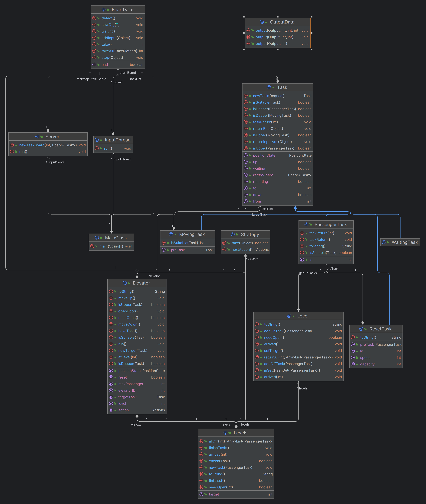Select the Elevator class title

tap(141, 283)
